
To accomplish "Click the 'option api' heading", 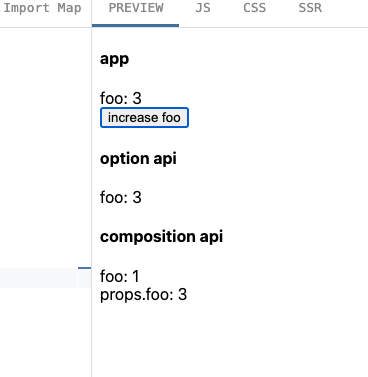I will pos(138,159).
